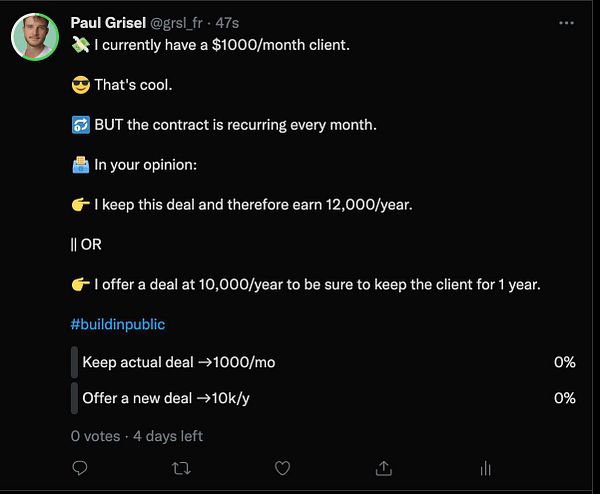Viewport: 600px width, 494px height.
Task: Click the sunglasses face emoji
Action: pyautogui.click(x=80, y=85)
